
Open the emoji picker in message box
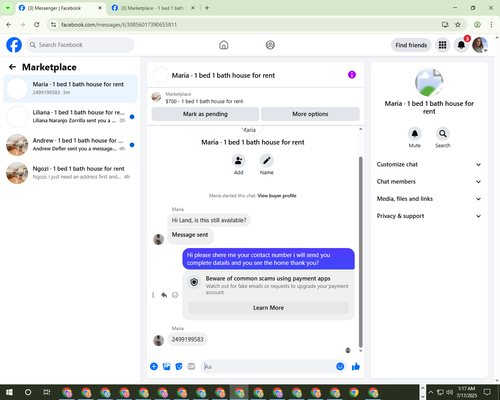340,367
